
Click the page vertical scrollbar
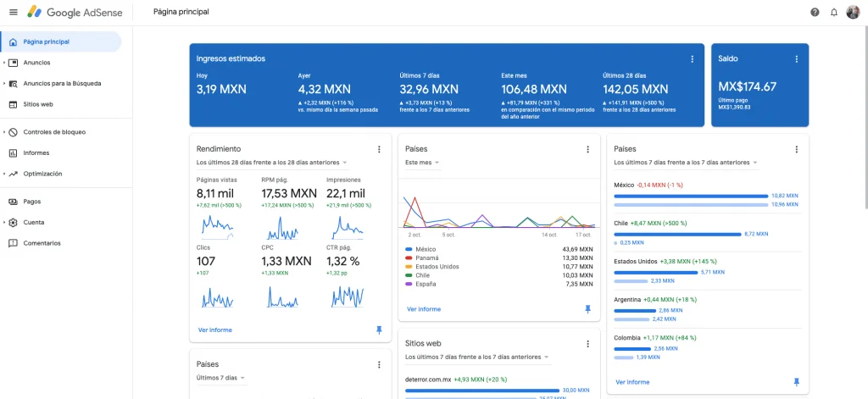point(865,117)
